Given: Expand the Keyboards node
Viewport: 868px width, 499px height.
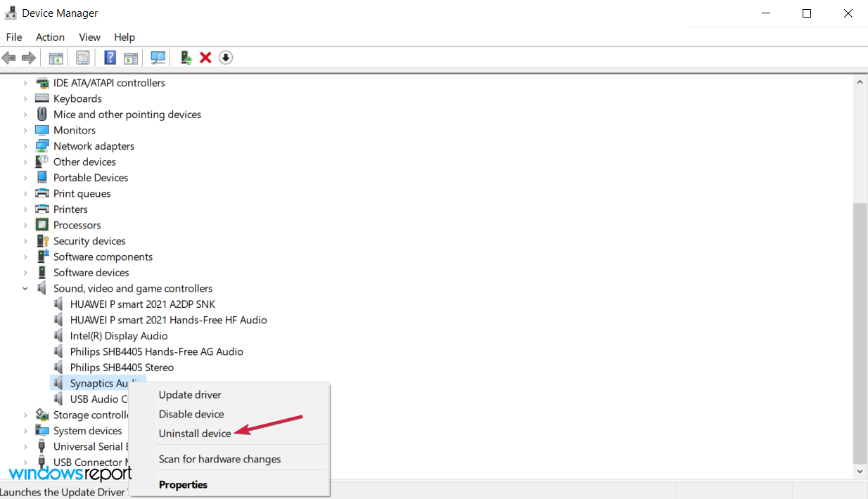Looking at the screenshot, I should (x=25, y=98).
